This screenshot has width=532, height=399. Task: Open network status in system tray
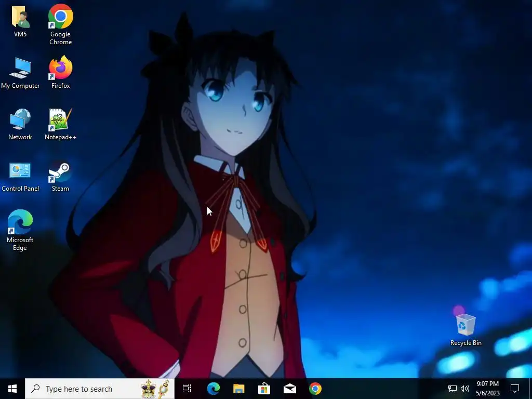pyautogui.click(x=453, y=389)
